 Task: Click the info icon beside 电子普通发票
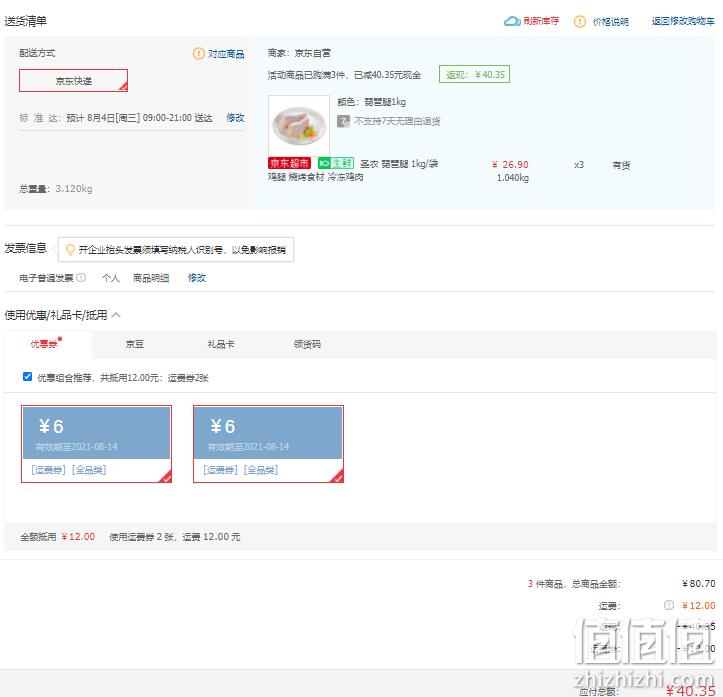click(x=81, y=278)
